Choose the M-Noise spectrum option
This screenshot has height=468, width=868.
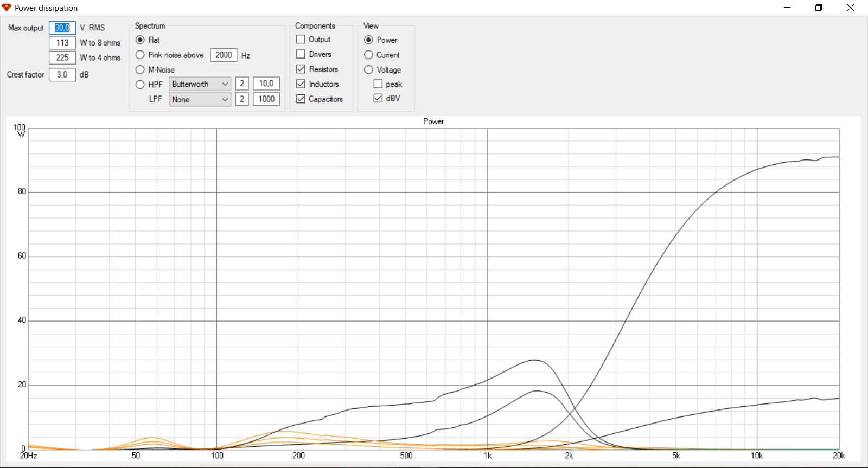(x=140, y=70)
